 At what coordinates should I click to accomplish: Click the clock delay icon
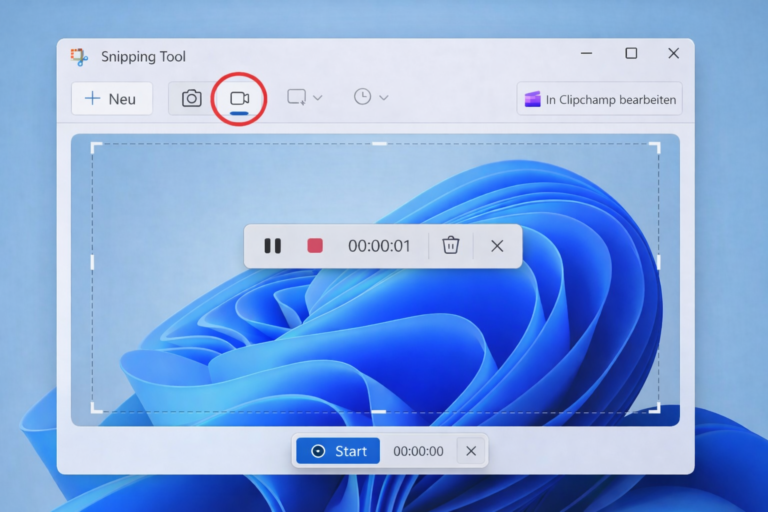pos(362,97)
